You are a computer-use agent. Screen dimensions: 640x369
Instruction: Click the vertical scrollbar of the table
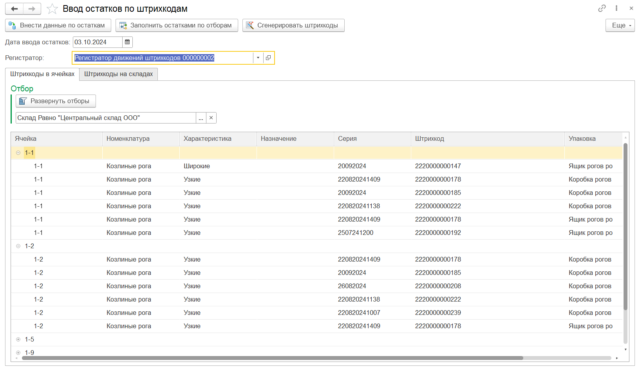point(625,226)
